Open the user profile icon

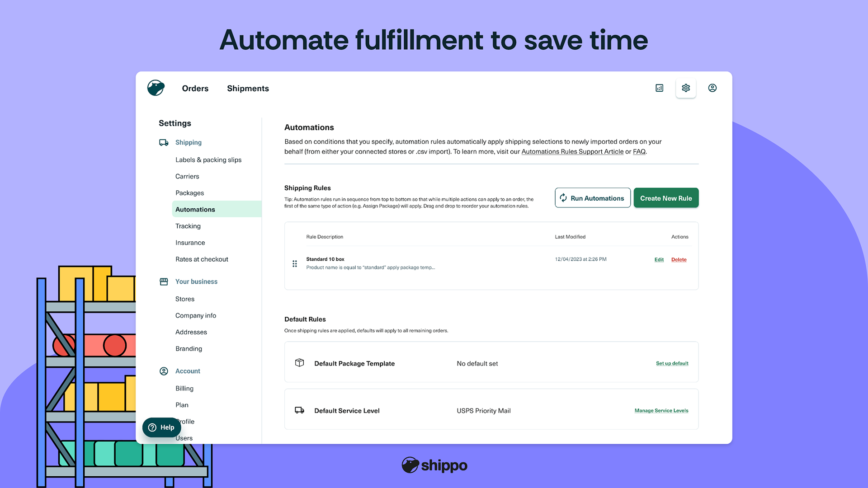coord(712,88)
